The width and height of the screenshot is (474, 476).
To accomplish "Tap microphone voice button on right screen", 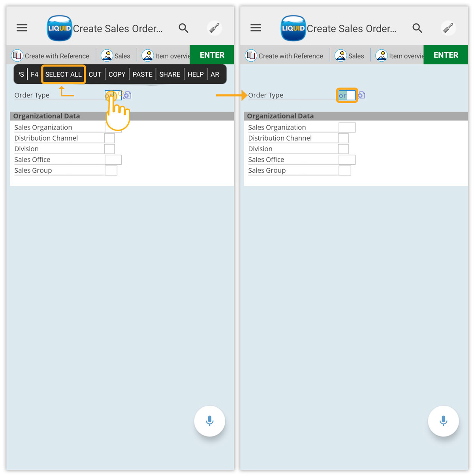I will point(444,421).
